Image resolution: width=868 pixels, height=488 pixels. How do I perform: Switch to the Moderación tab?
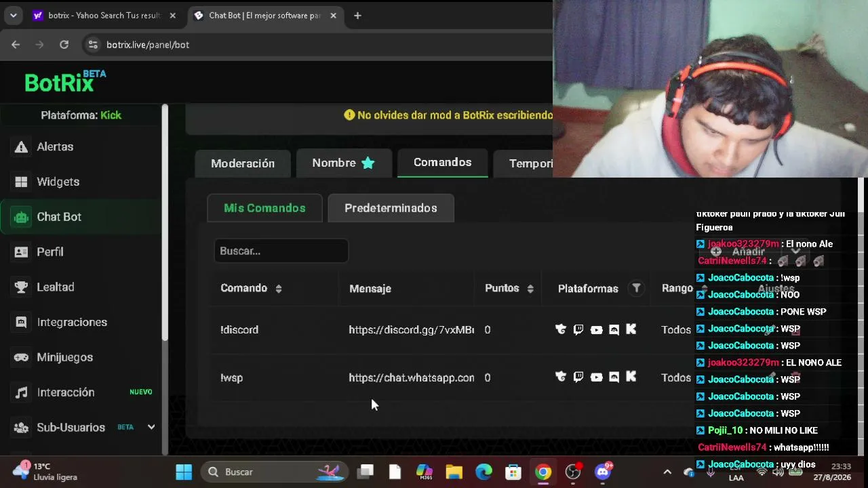(x=243, y=163)
